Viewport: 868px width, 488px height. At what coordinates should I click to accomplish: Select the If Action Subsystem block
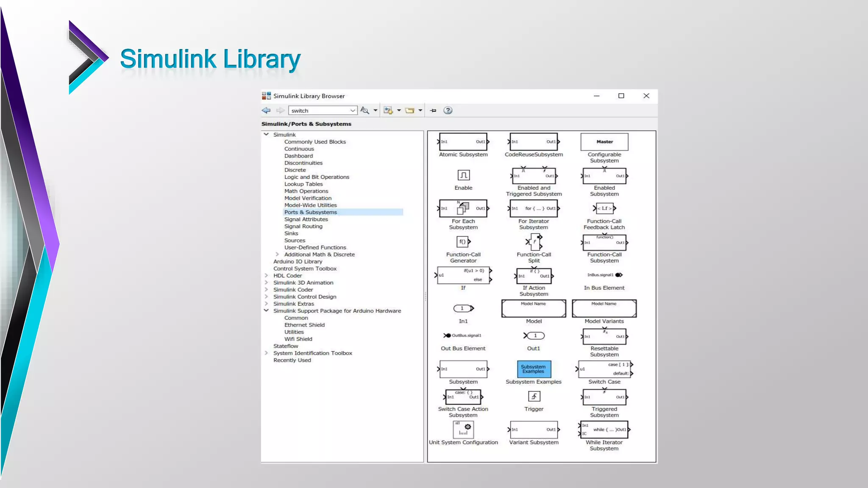pyautogui.click(x=534, y=275)
